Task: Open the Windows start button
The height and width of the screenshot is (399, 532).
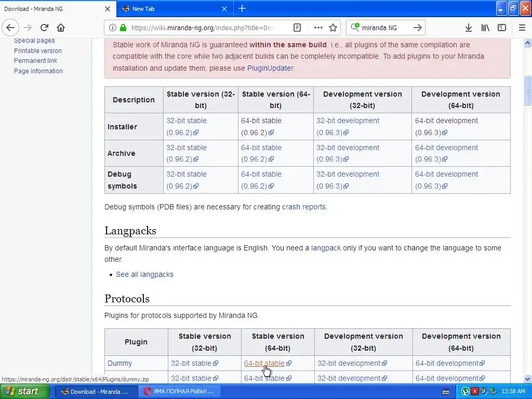Action: pos(24,392)
